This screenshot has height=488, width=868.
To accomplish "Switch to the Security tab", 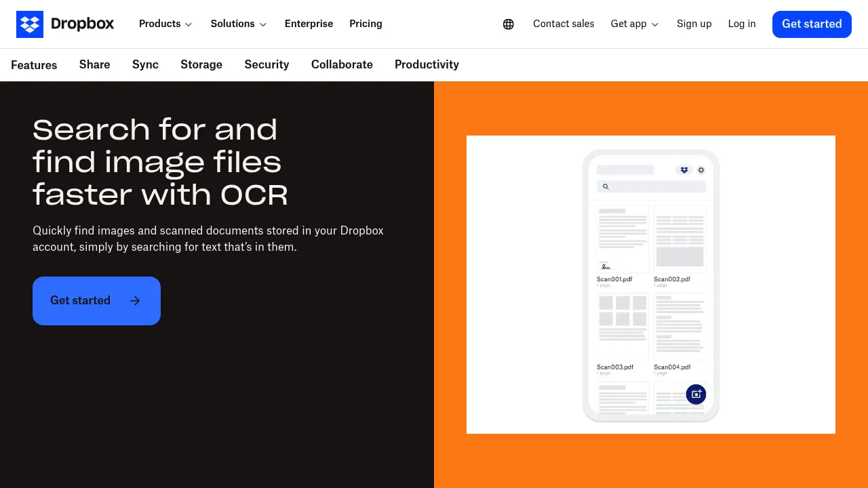I will [x=267, y=64].
